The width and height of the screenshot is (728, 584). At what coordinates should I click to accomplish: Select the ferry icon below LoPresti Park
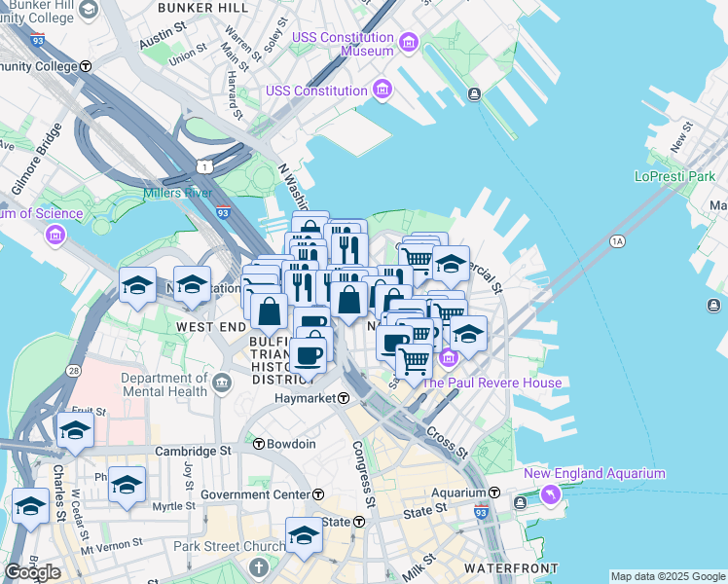[714, 305]
